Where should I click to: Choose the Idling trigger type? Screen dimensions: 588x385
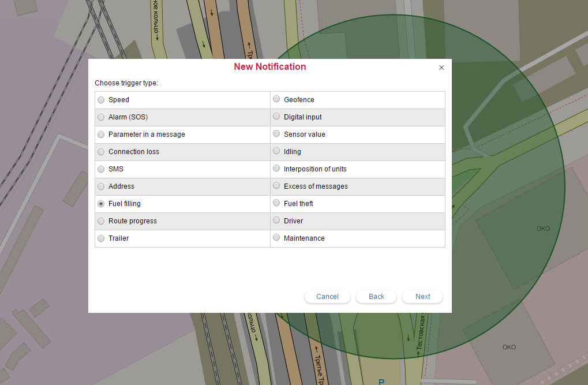click(276, 151)
